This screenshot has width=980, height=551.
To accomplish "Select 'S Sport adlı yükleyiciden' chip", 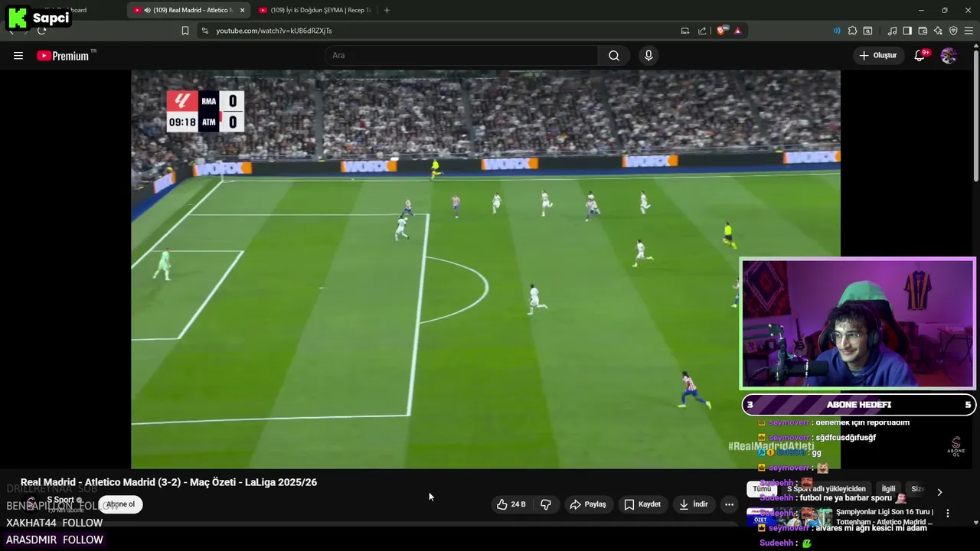I will coord(826,489).
